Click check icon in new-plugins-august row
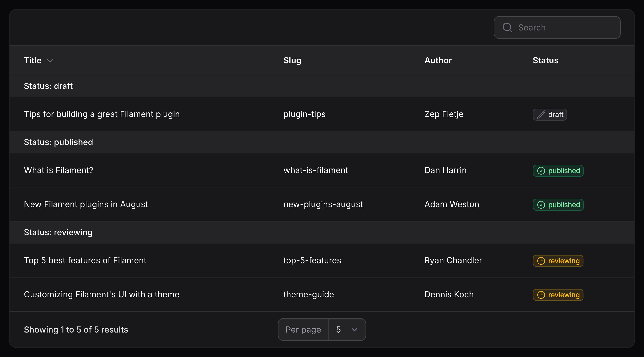Screen dimensions: 644x357 click(x=541, y=205)
